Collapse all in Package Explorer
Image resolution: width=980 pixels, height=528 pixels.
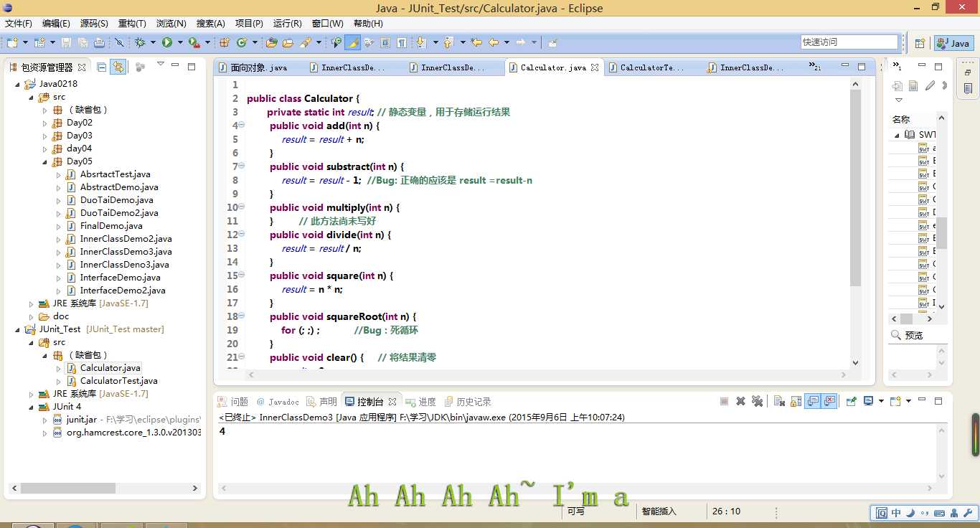pyautogui.click(x=102, y=67)
